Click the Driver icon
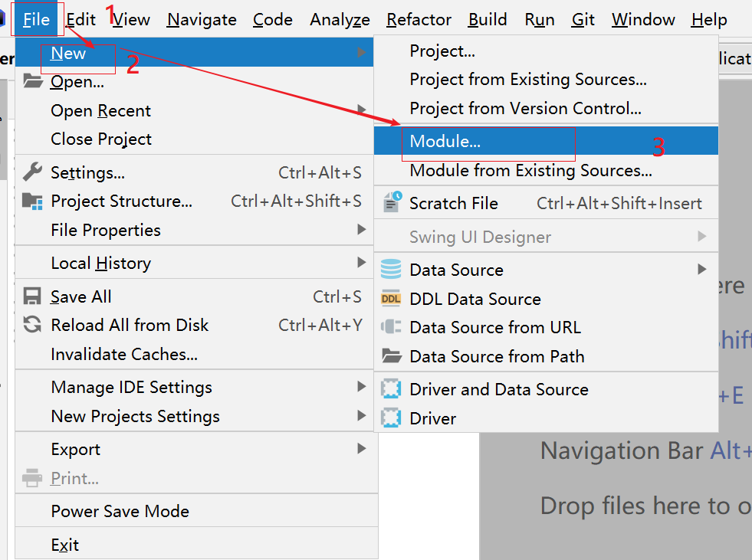Image resolution: width=752 pixels, height=560 pixels. tap(391, 418)
